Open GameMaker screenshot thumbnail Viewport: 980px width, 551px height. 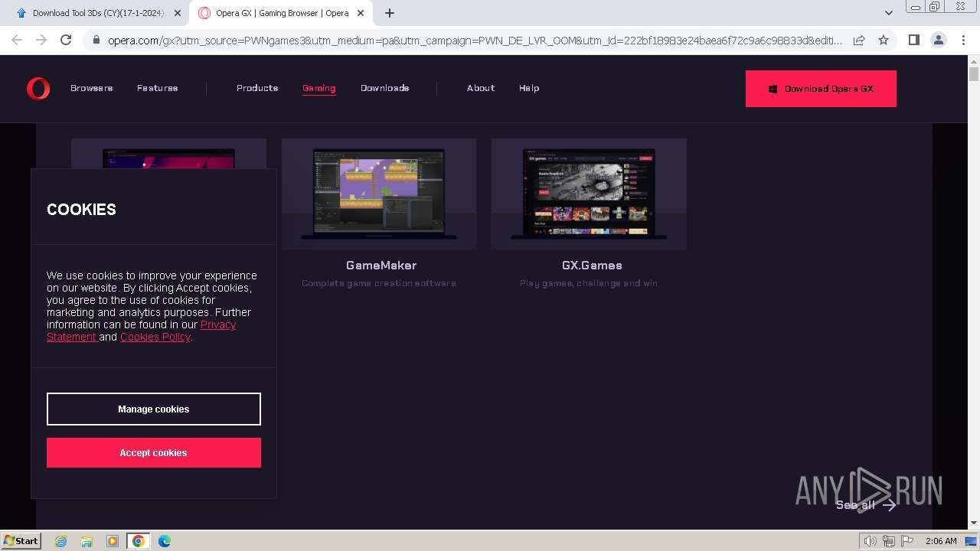tap(379, 194)
